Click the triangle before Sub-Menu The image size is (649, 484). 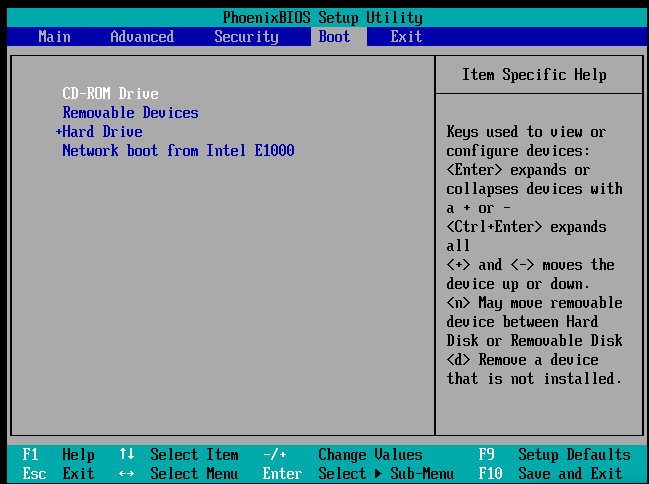coord(378,474)
